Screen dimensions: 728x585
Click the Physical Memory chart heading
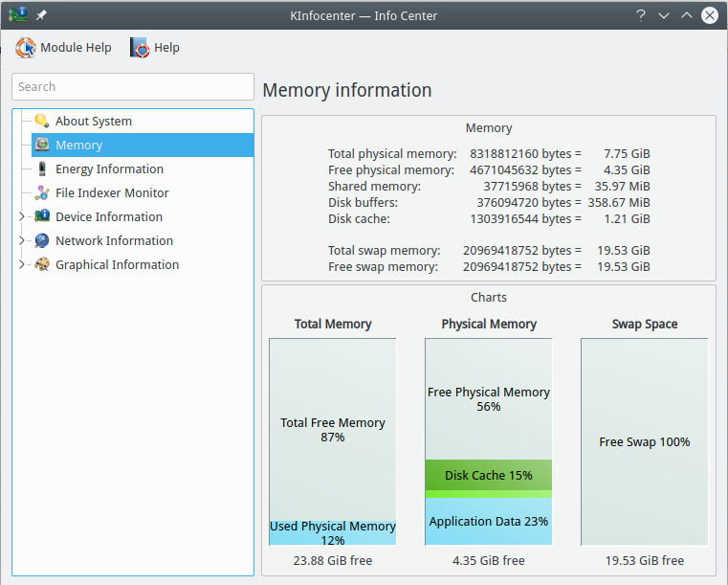[x=489, y=324]
